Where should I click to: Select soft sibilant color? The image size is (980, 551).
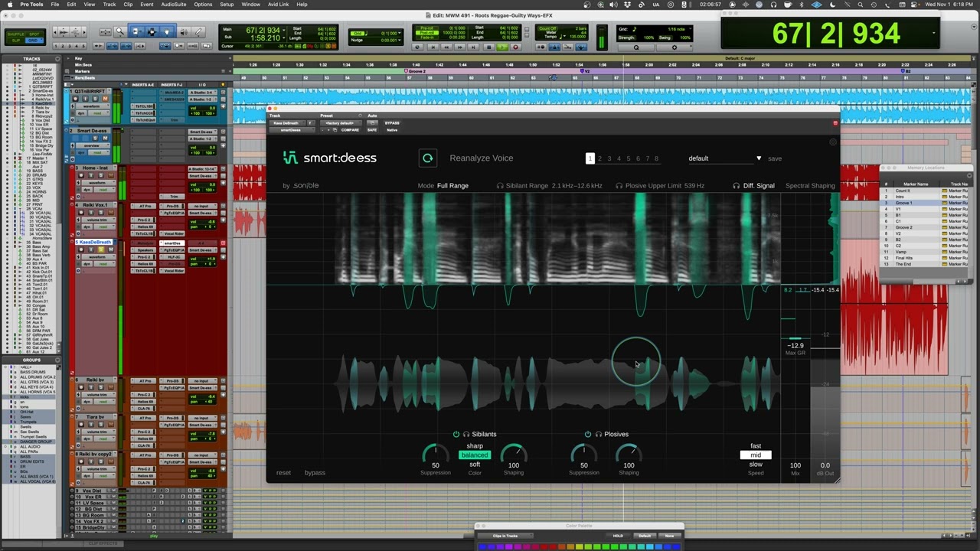475,465
